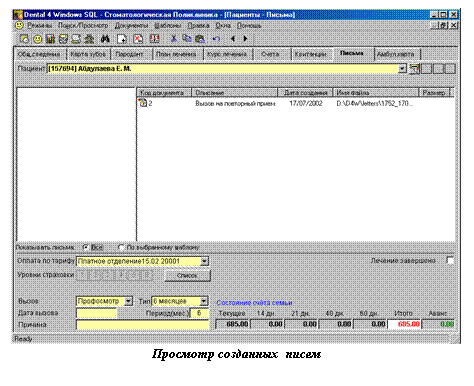Screen dimensions: 474x386
Task: Click the document icon in letter row 2
Action: (x=143, y=103)
